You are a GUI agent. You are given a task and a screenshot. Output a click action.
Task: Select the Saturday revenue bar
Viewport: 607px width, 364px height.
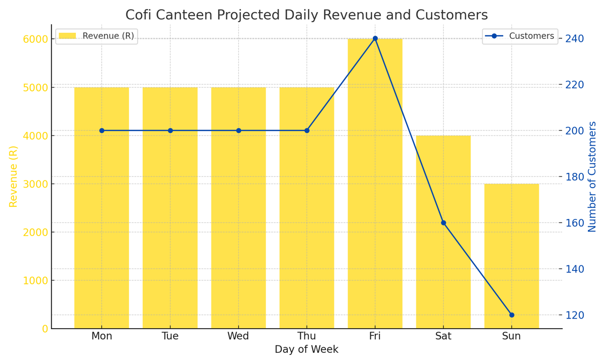pos(443,232)
